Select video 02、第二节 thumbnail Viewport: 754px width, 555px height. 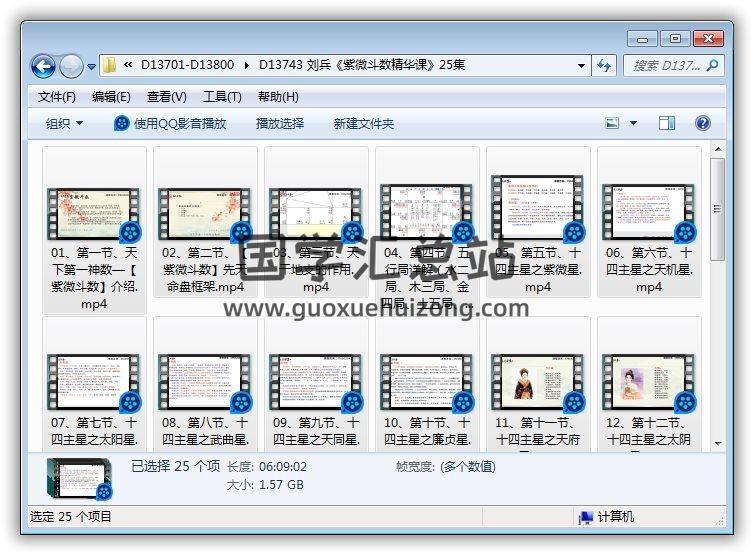click(205, 214)
